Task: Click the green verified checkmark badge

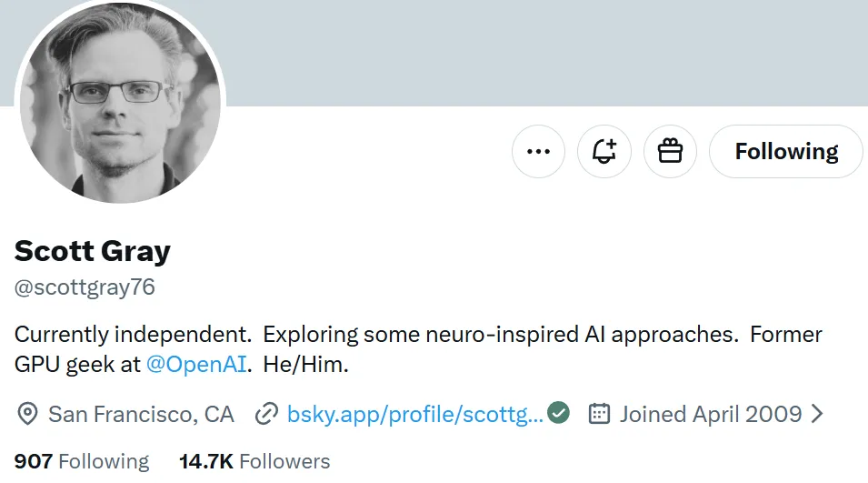Action: pyautogui.click(x=558, y=413)
